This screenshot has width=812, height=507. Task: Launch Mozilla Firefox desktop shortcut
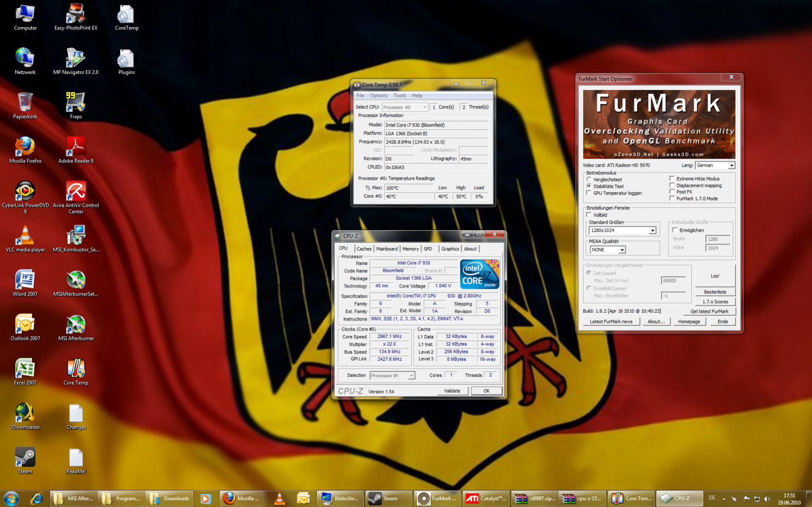(x=25, y=151)
